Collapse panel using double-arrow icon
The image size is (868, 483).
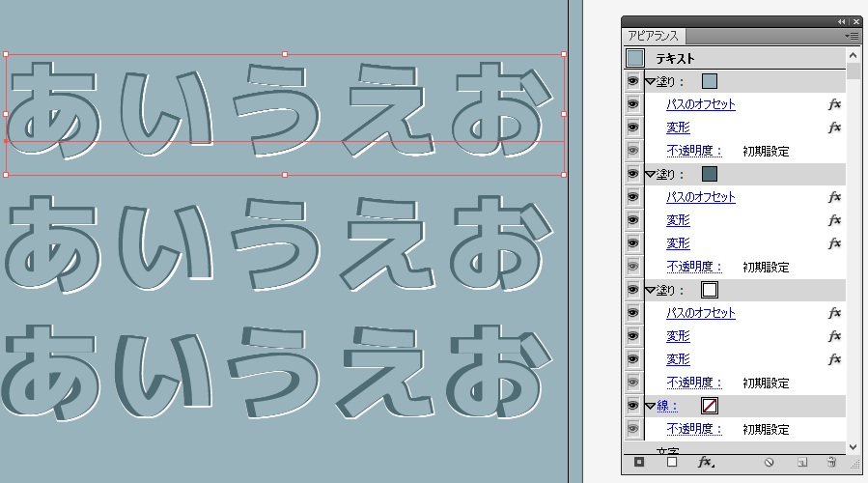(842, 21)
